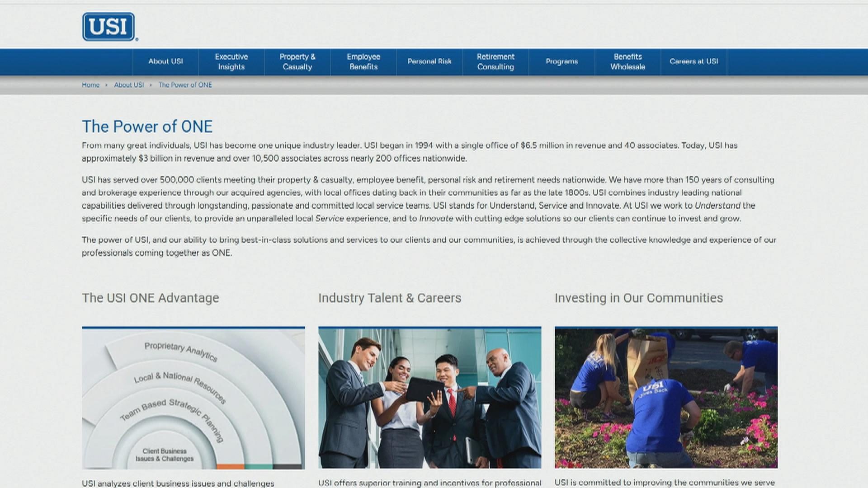
Task: Click Investing in Our Communities heading
Action: pos(639,298)
